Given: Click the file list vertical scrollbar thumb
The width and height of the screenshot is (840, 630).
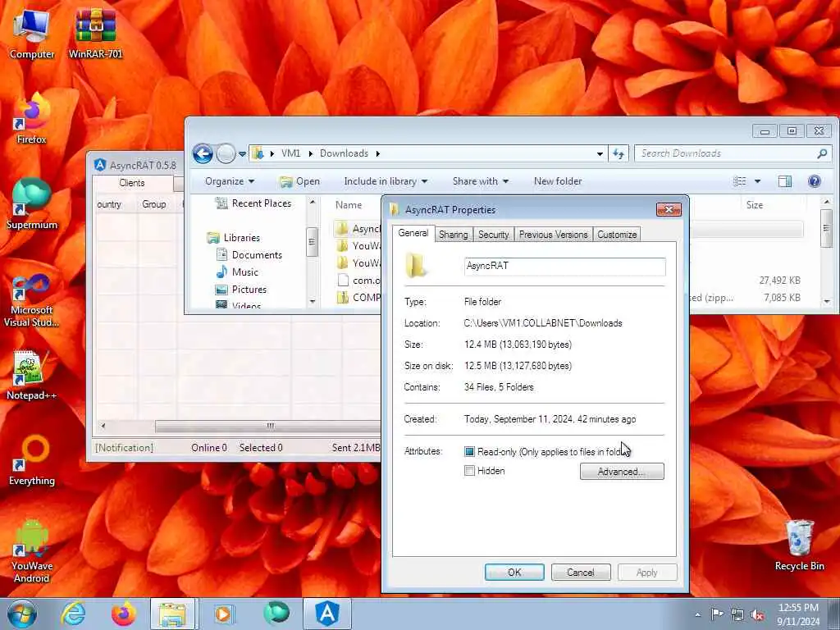Looking at the screenshot, I should [x=826, y=229].
